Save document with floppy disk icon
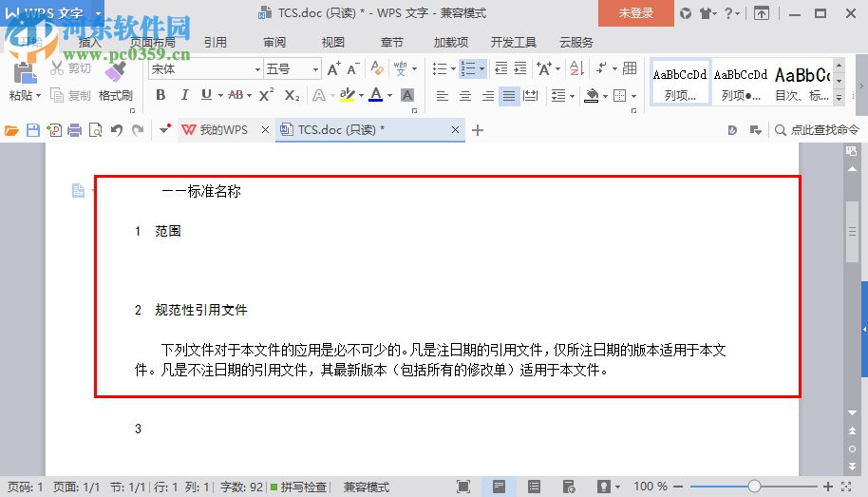 coord(33,130)
